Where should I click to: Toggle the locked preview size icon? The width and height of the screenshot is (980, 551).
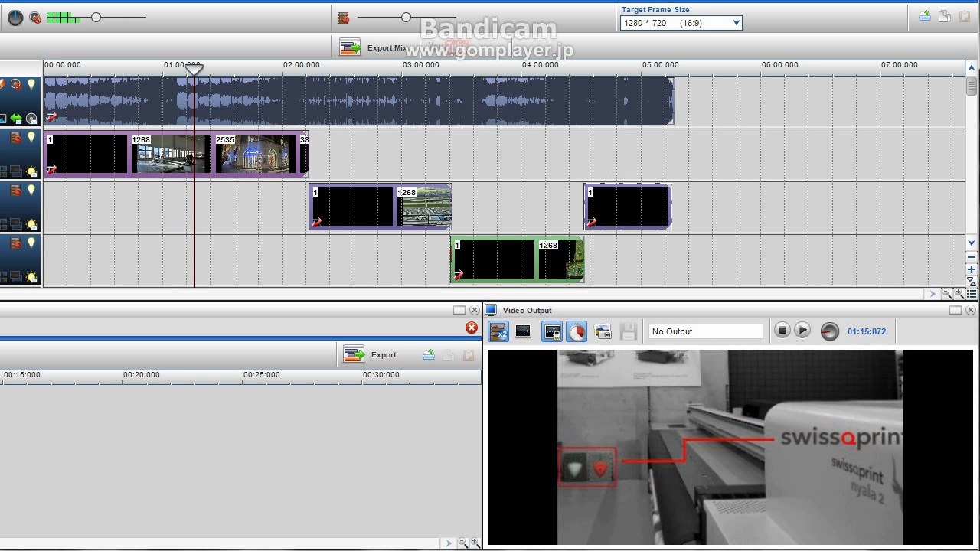coord(552,331)
